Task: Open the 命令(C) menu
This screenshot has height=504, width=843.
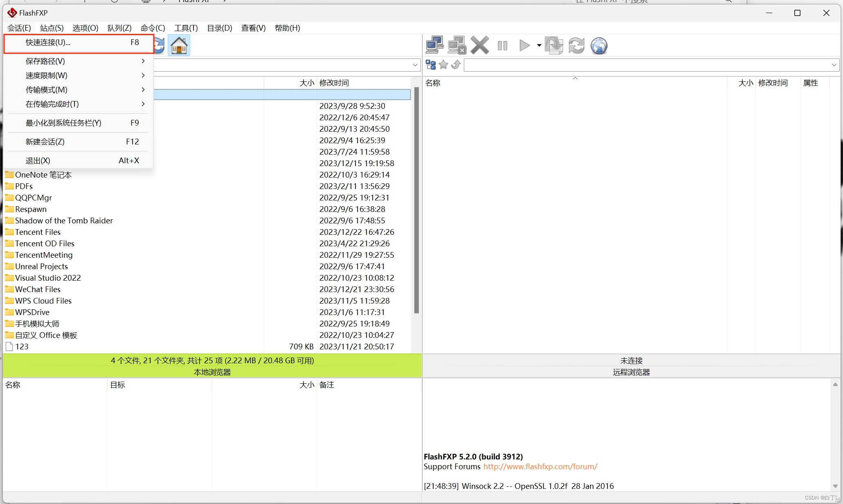Action: 153,28
